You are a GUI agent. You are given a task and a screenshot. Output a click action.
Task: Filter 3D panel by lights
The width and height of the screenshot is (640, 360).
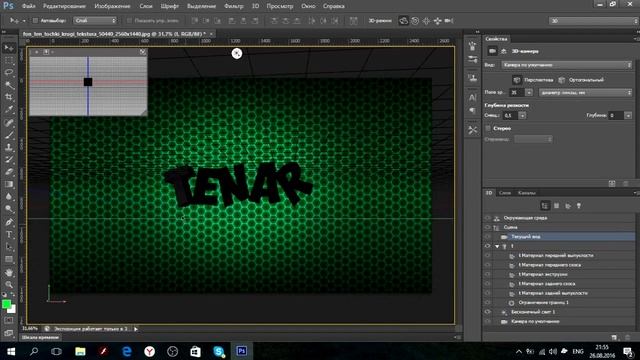(x=579, y=206)
